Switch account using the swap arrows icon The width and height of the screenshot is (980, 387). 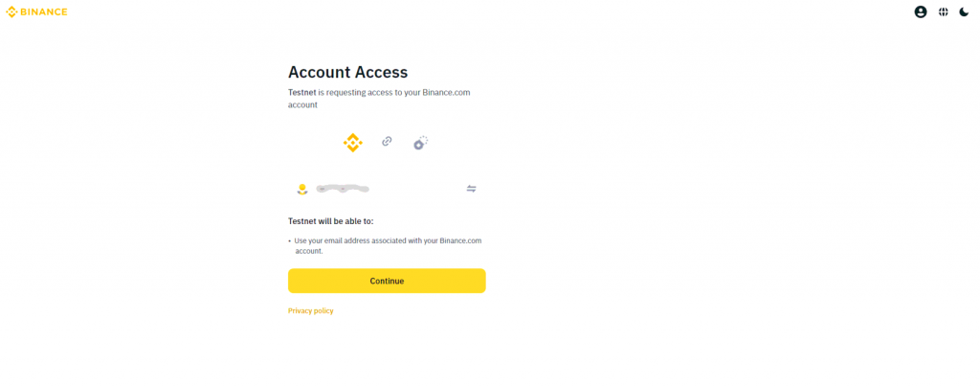471,189
